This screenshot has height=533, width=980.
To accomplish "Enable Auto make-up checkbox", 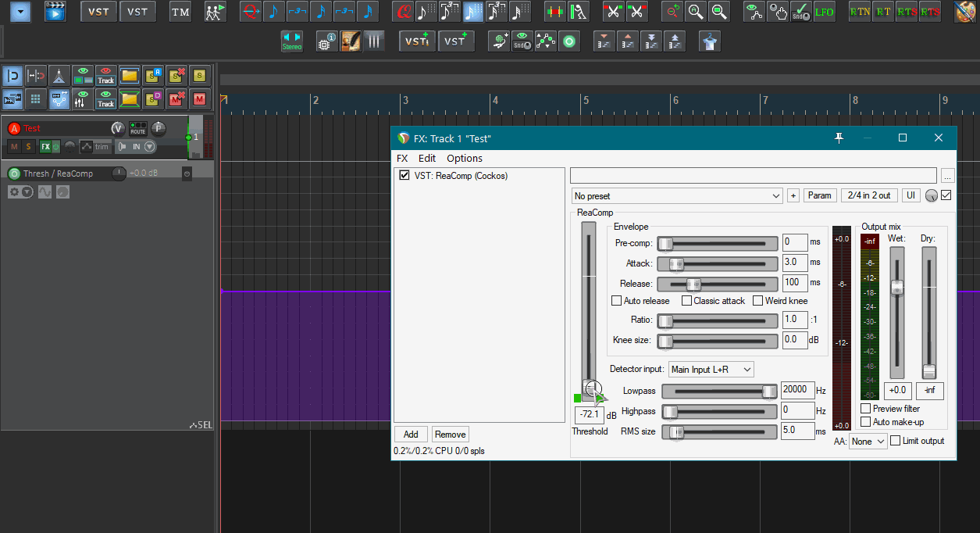I will click(865, 422).
